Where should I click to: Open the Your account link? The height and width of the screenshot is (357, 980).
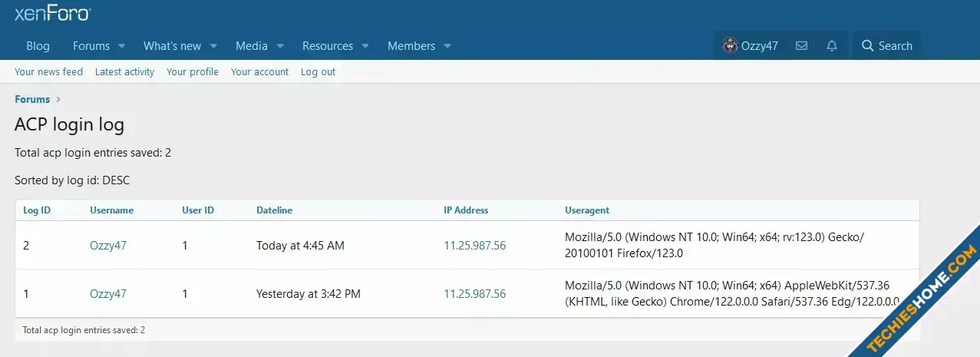259,72
